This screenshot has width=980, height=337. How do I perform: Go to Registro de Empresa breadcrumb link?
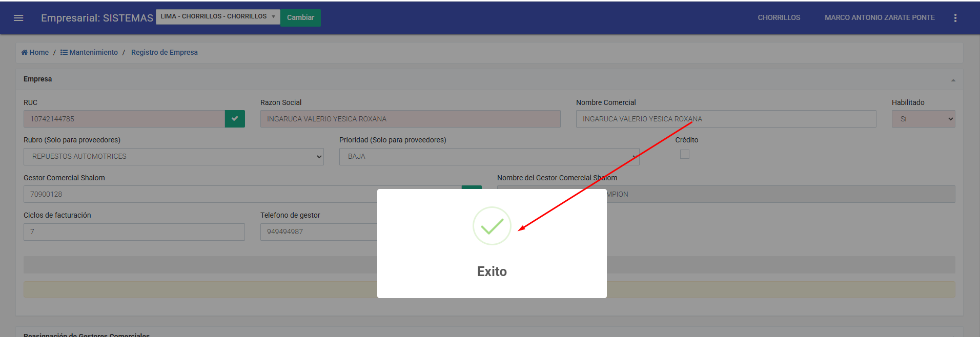point(164,52)
